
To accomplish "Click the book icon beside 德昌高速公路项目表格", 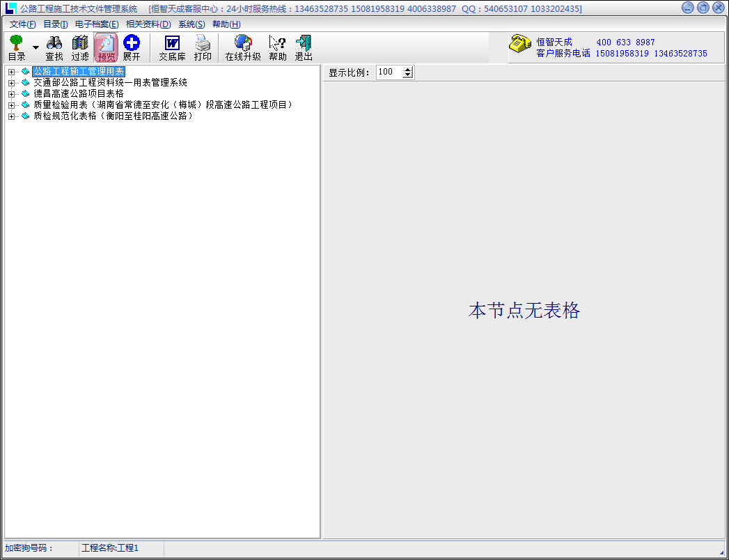I will point(26,94).
